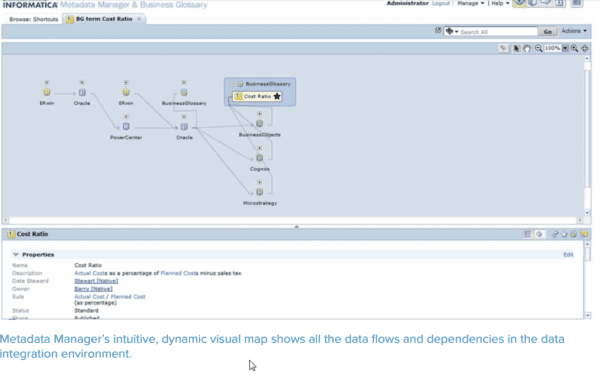This screenshot has height=377, width=600.
Task: Click the star icon on Cost Ratio node
Action: click(x=277, y=96)
